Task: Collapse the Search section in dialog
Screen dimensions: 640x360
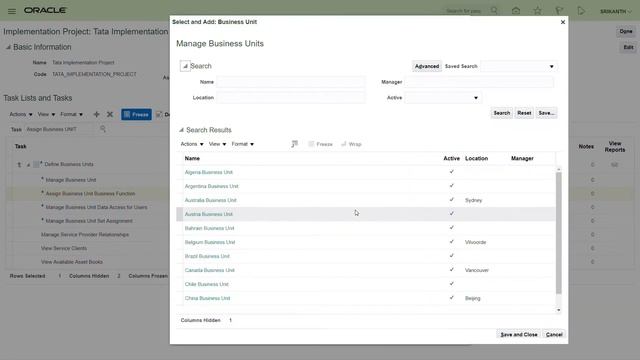Action: [185, 66]
